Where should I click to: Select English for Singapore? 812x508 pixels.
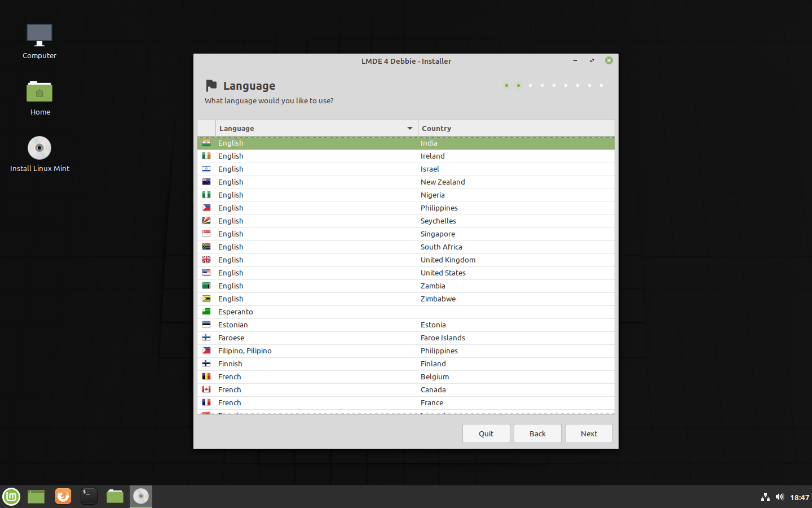click(406, 234)
